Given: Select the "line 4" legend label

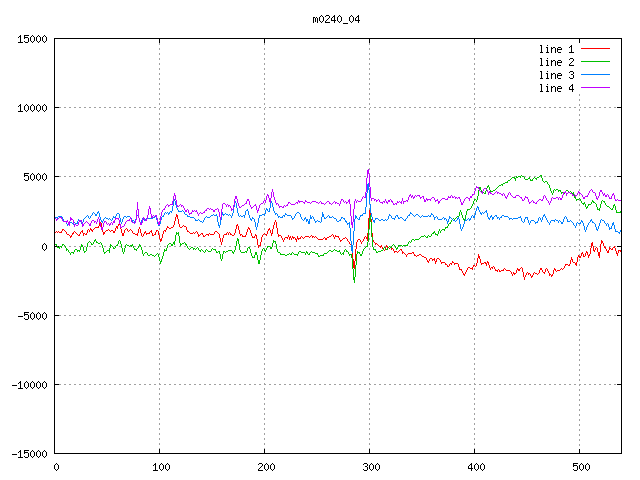Looking at the screenshot, I should (x=557, y=88).
